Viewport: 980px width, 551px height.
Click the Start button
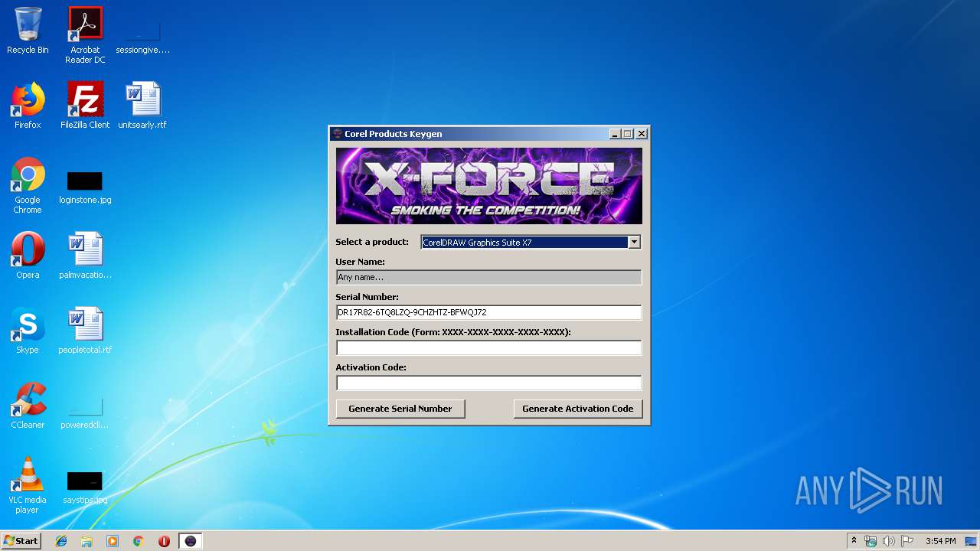click(x=21, y=541)
